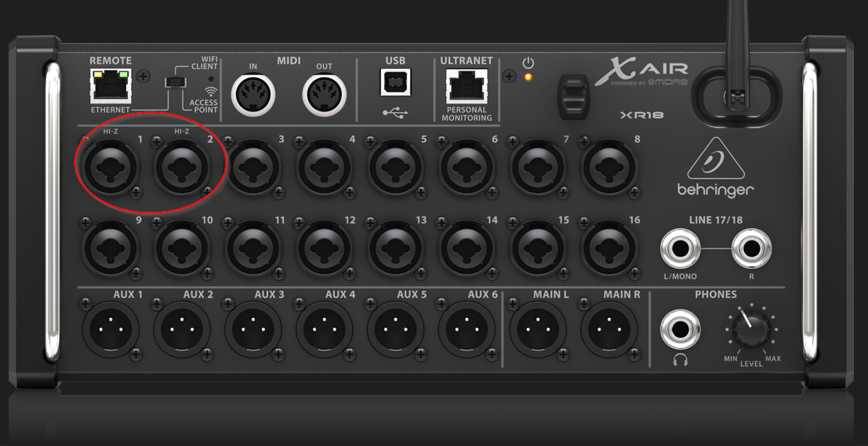Click the AUX 2 XLR output
This screenshot has width=868, height=446.
[182, 329]
